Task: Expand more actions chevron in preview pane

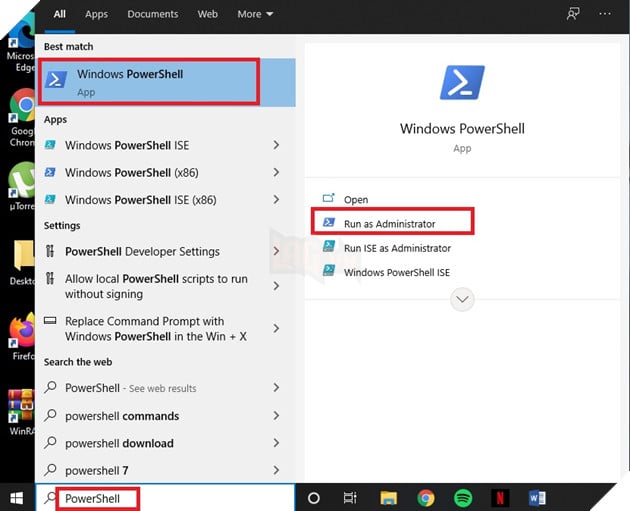Action: click(x=462, y=299)
